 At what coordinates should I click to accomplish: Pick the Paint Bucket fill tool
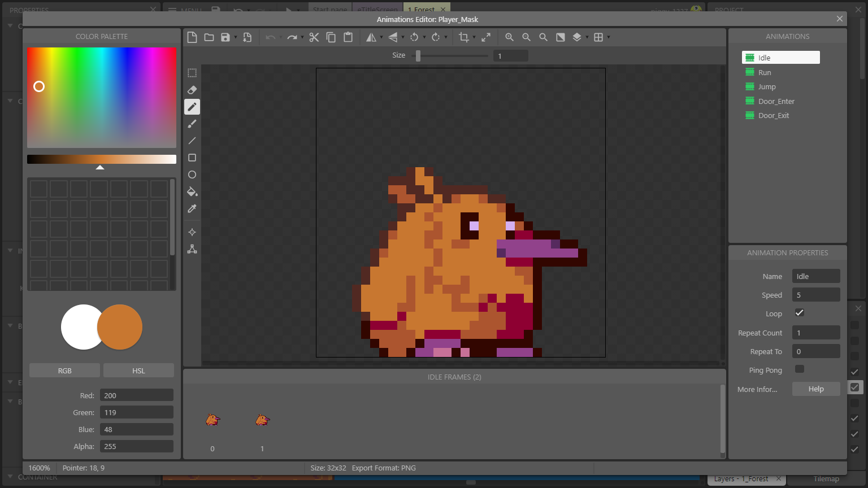192,191
